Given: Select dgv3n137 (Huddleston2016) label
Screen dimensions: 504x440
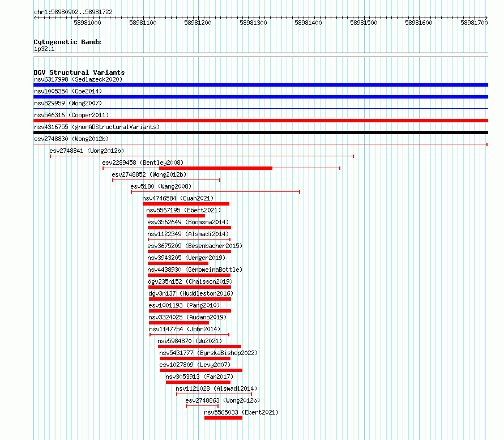Looking at the screenshot, I should tap(191, 293).
